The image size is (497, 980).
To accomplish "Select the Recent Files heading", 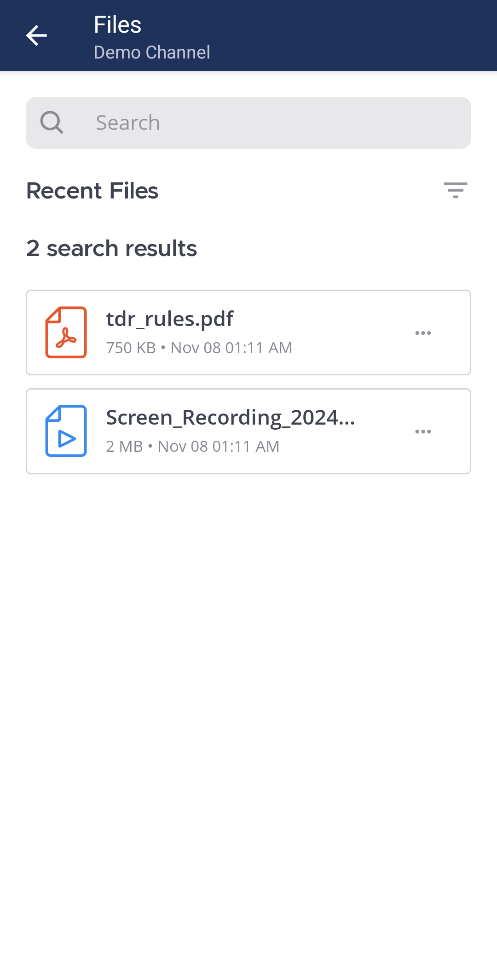I will click(92, 190).
